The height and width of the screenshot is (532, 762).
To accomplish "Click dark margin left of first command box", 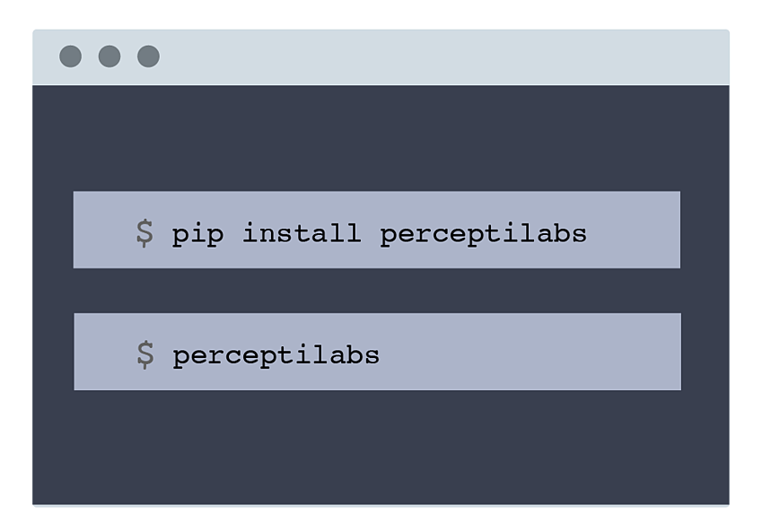I will tap(53, 230).
